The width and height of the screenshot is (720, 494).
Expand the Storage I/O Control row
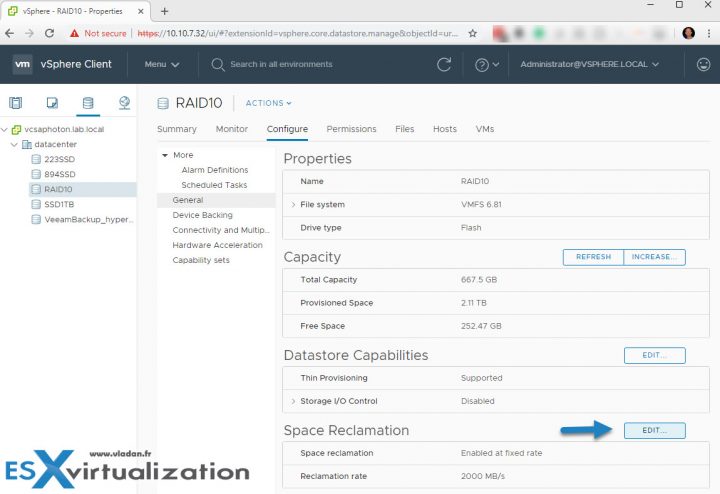293,401
